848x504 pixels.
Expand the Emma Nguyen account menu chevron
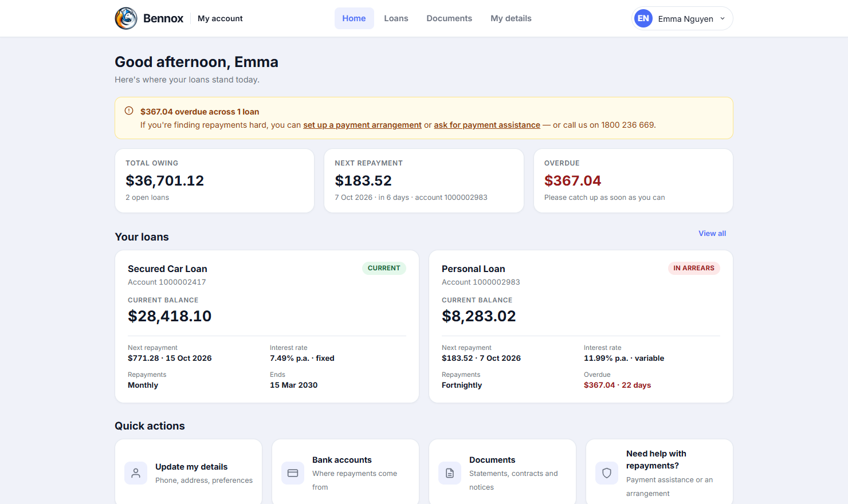pyautogui.click(x=723, y=18)
